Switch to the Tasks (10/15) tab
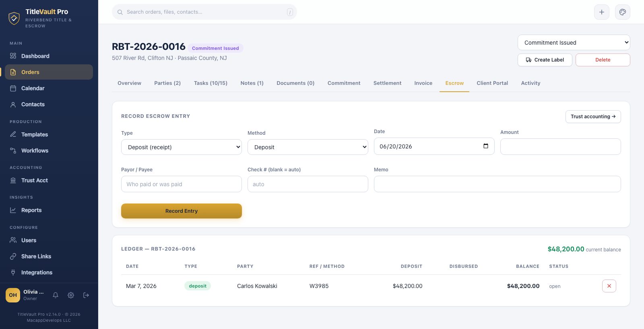This screenshot has height=329, width=644. coord(211,83)
